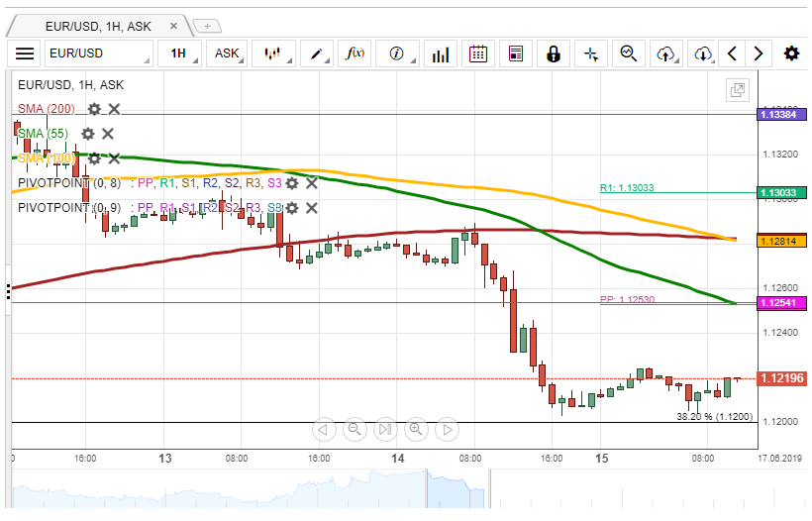
Task: Activate the crosshair cursor tool
Action: click(x=591, y=53)
